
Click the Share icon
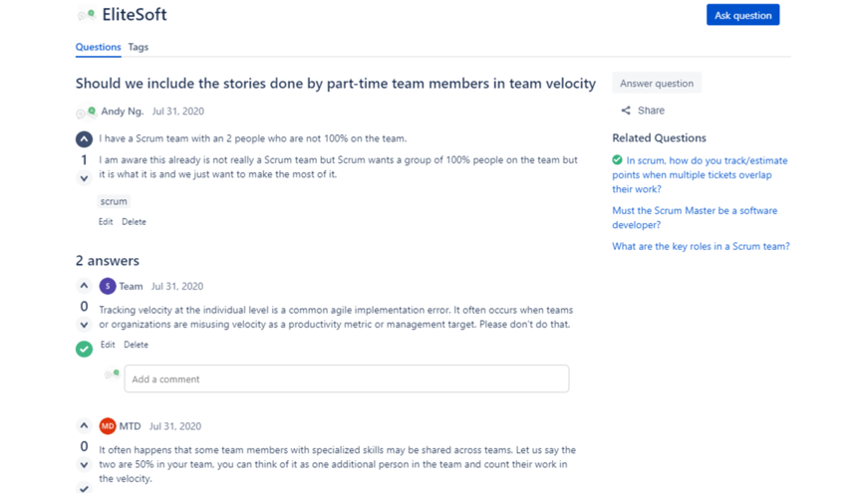point(626,111)
